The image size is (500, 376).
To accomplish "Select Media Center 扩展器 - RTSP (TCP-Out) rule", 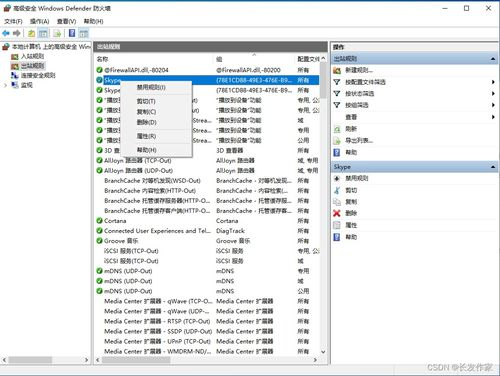I will tap(157, 321).
